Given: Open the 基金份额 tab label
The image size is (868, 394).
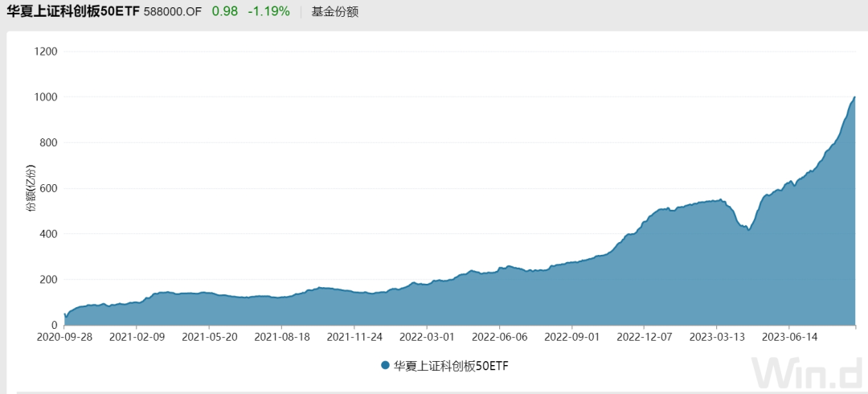Looking at the screenshot, I should click(x=335, y=11).
